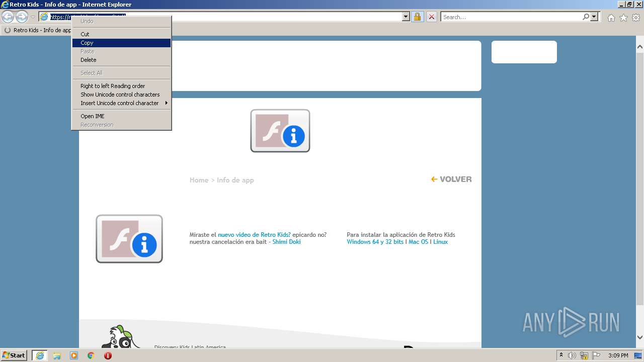Image resolution: width=644 pixels, height=362 pixels.
Task: Open the File Explorer taskbar icon
Action: (x=57, y=355)
